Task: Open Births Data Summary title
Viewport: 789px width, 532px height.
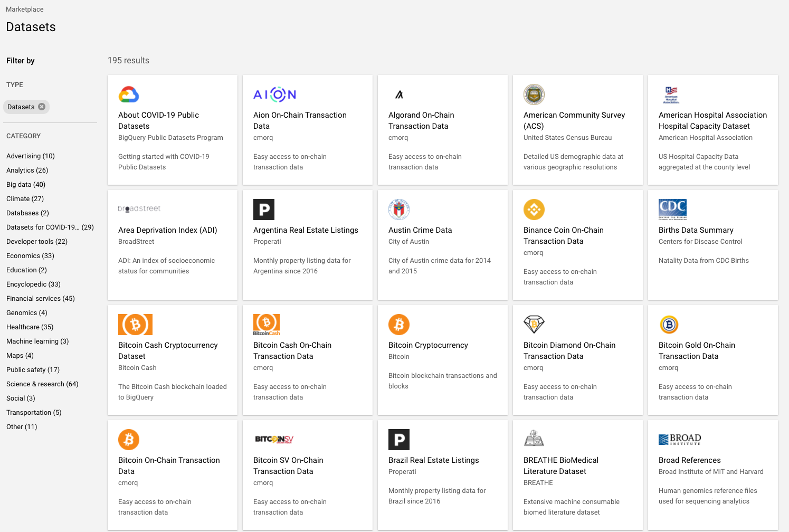Action: (x=696, y=230)
